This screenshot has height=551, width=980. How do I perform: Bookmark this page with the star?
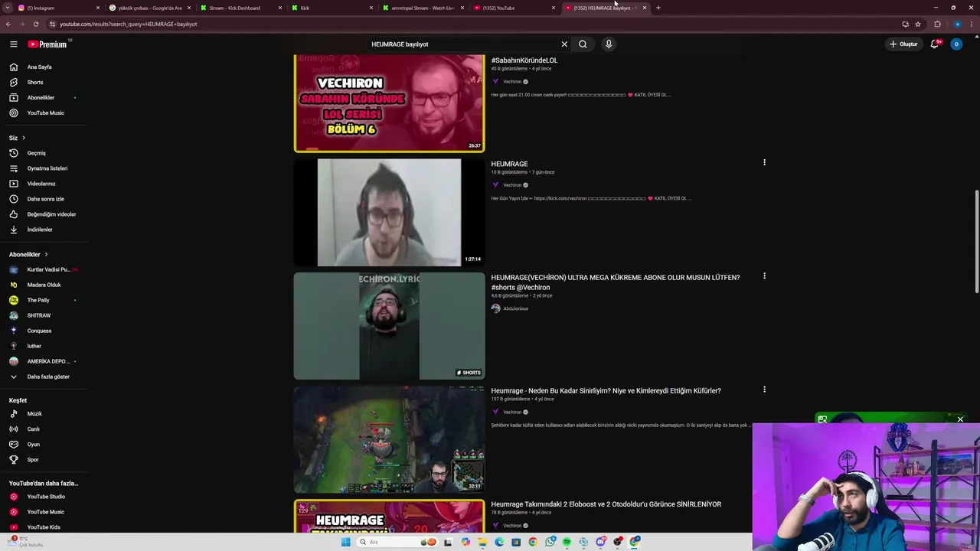[917, 24]
